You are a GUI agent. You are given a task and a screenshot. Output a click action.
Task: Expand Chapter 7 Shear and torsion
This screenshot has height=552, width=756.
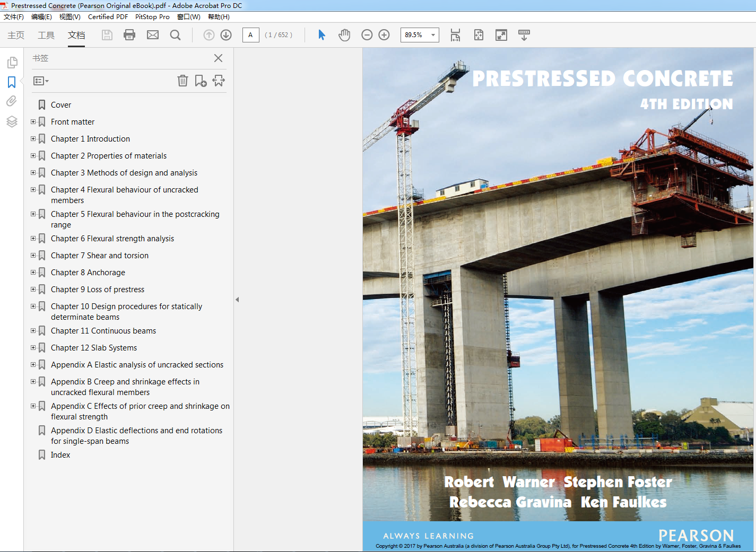(33, 256)
